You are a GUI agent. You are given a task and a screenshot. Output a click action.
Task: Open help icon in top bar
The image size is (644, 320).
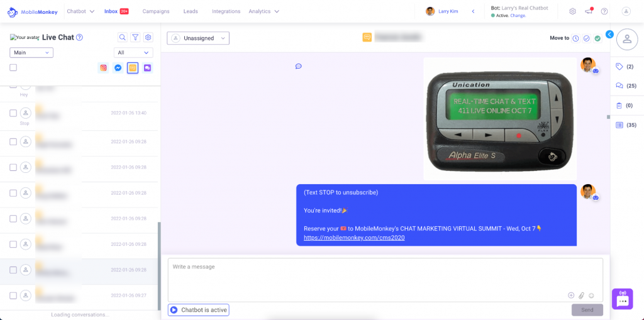[604, 11]
